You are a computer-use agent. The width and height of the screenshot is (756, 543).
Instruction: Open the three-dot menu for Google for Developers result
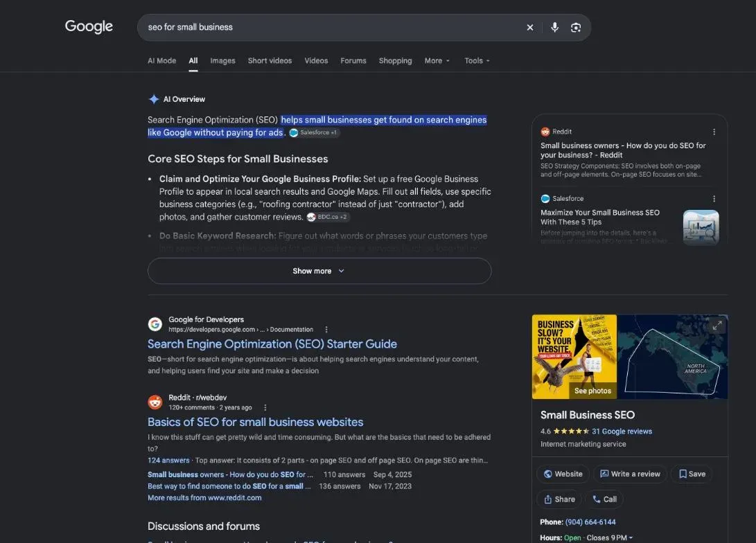(x=326, y=330)
